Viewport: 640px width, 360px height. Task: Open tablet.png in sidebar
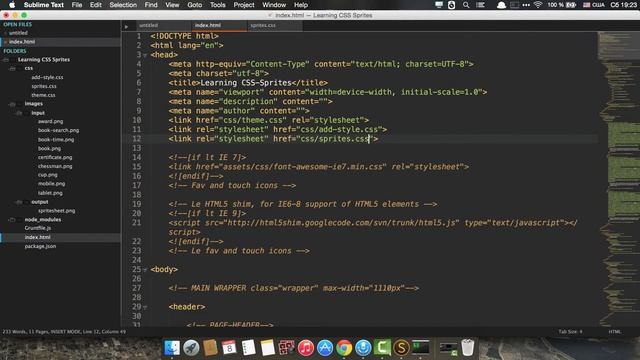tap(50, 193)
